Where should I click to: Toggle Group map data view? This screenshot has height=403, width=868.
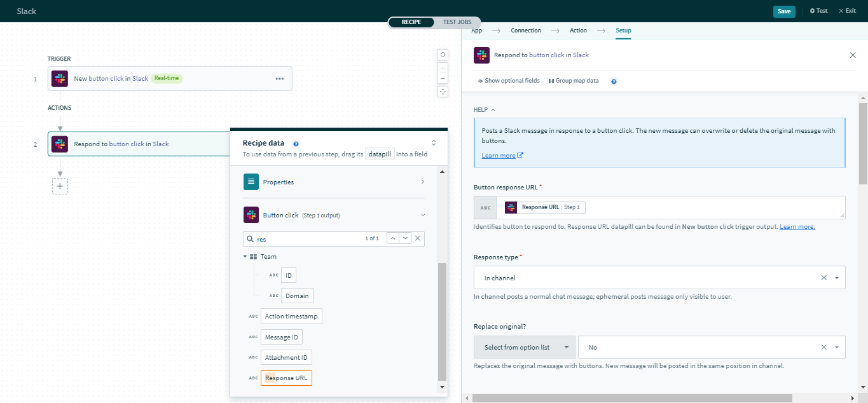click(572, 81)
